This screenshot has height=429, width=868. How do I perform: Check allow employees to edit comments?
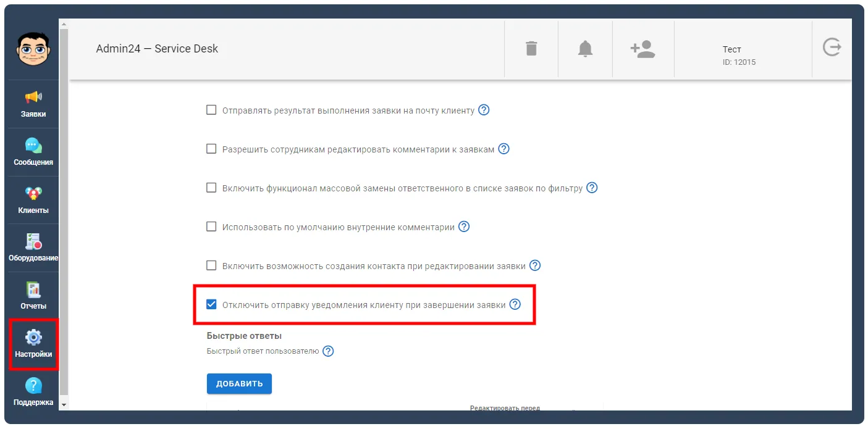(211, 149)
